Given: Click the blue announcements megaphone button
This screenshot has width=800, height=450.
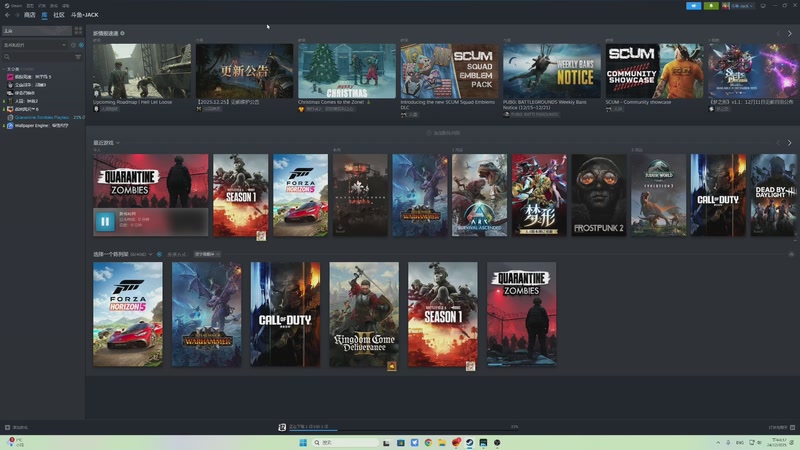Looking at the screenshot, I should click(x=693, y=6).
